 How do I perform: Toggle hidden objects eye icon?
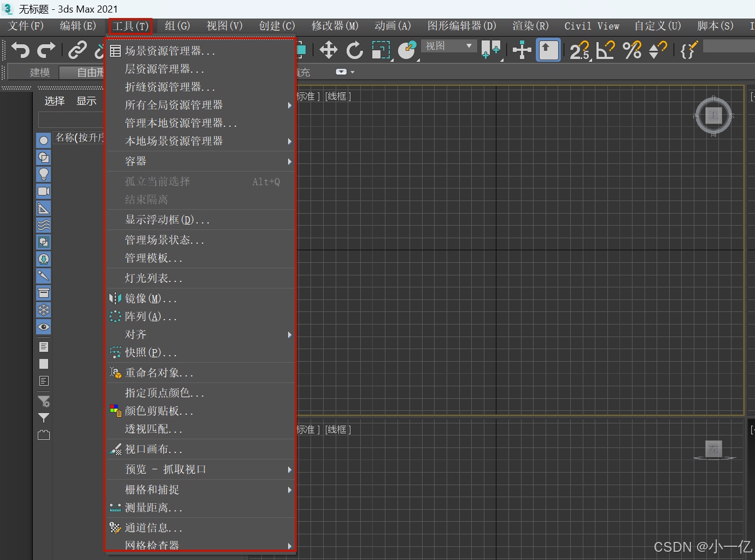(x=44, y=327)
